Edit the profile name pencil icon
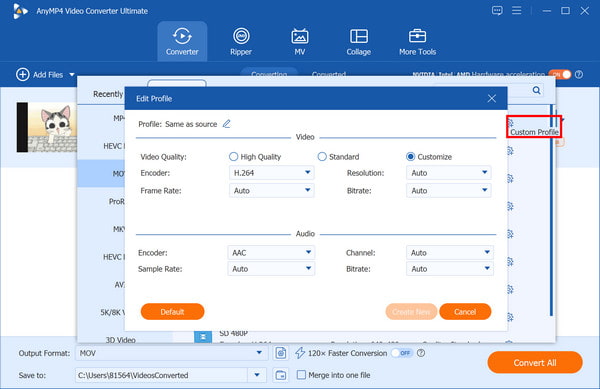This screenshot has height=389, width=600. coord(227,124)
